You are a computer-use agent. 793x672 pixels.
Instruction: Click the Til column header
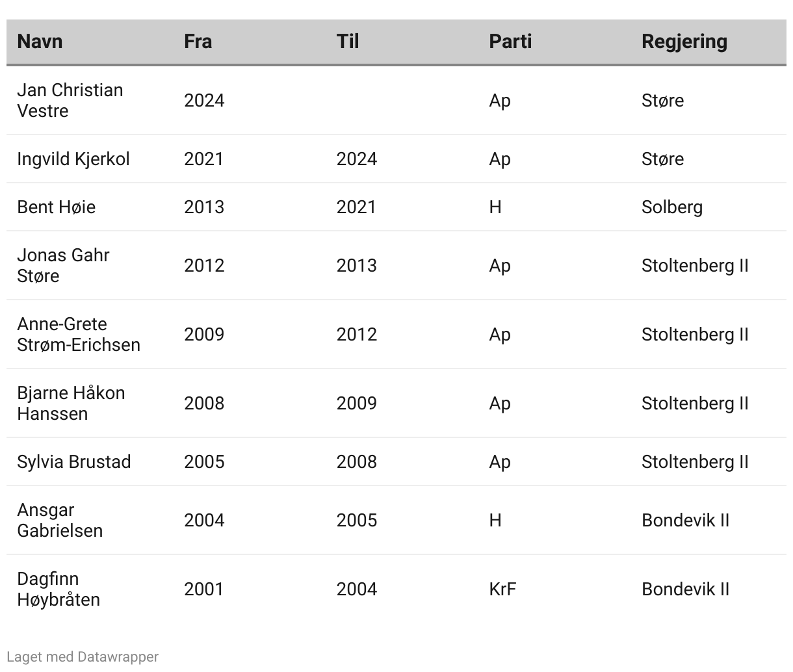(348, 42)
